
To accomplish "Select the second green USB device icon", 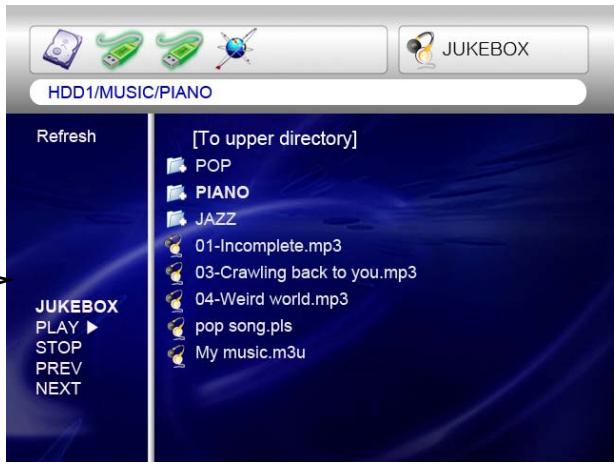I will click(180, 50).
